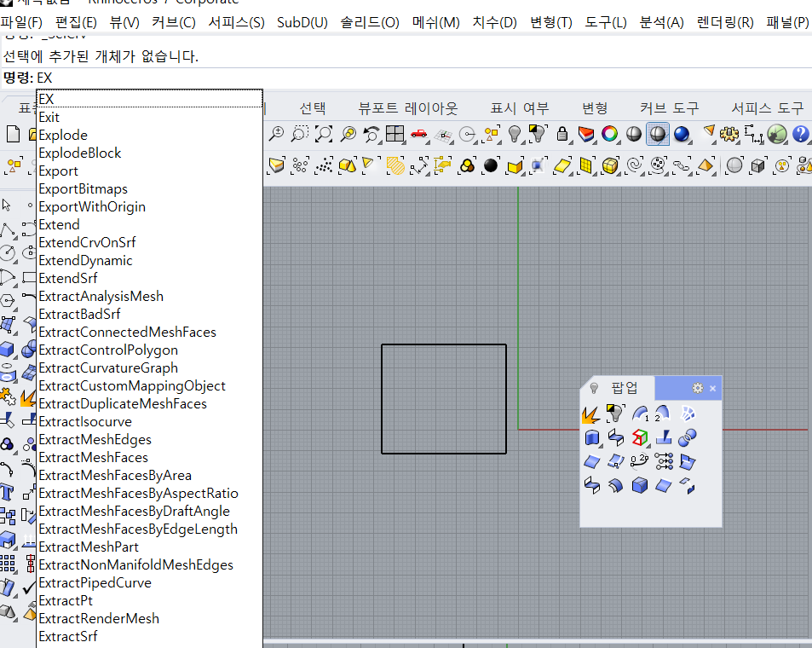Open the 편집(E) menu
Viewport: 812px width, 648px height.
click(76, 22)
